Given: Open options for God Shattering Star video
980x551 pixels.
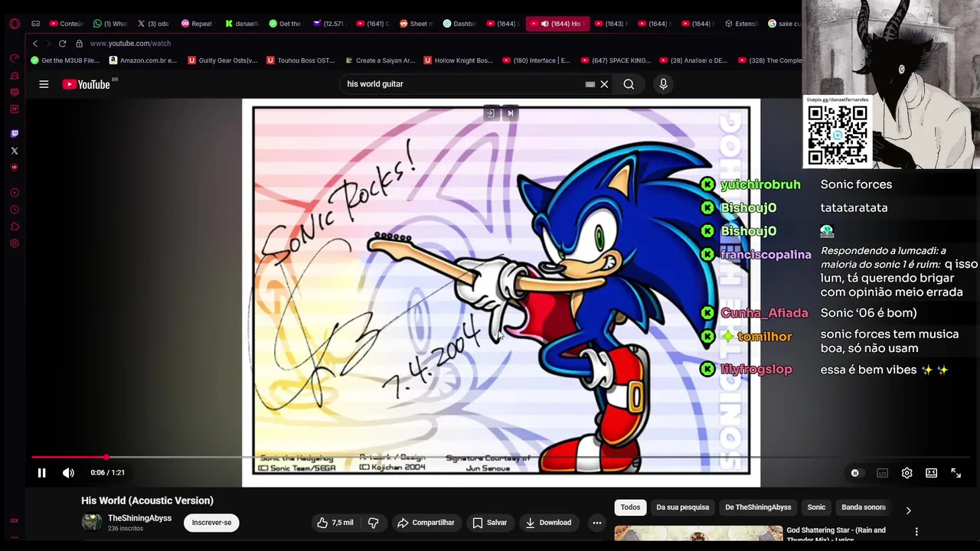Looking at the screenshot, I should (x=916, y=531).
